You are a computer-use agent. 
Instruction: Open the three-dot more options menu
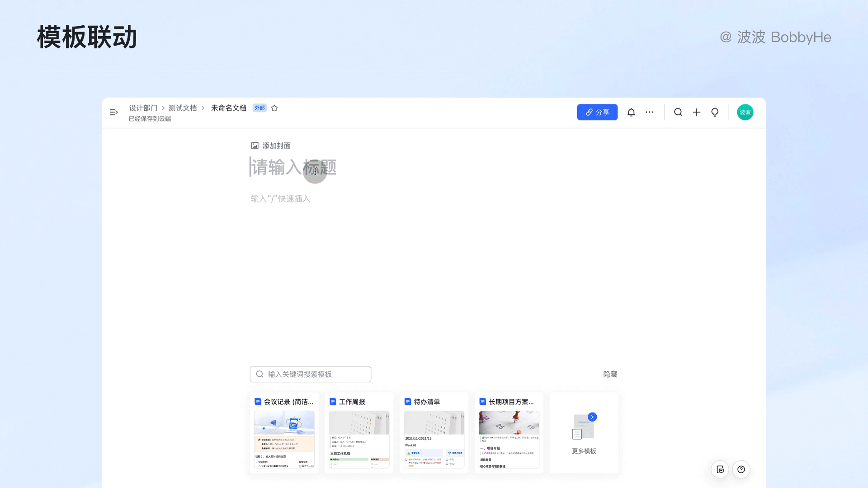650,112
